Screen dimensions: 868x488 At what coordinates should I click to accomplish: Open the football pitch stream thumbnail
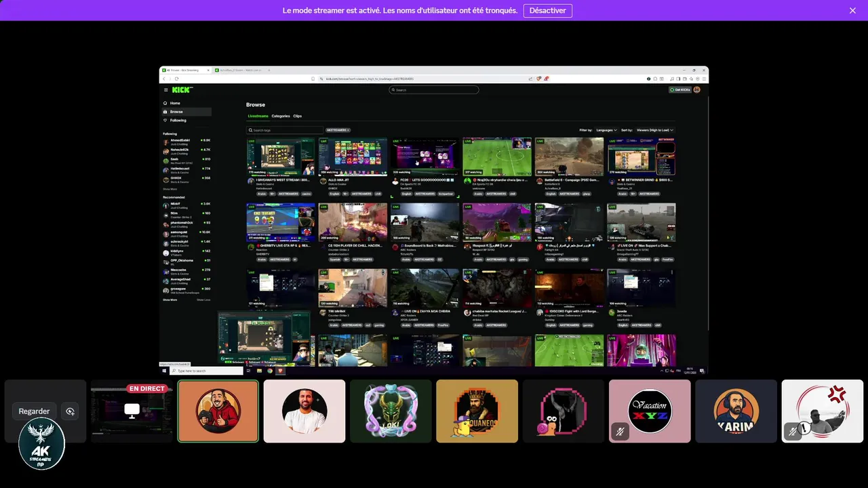point(497,157)
